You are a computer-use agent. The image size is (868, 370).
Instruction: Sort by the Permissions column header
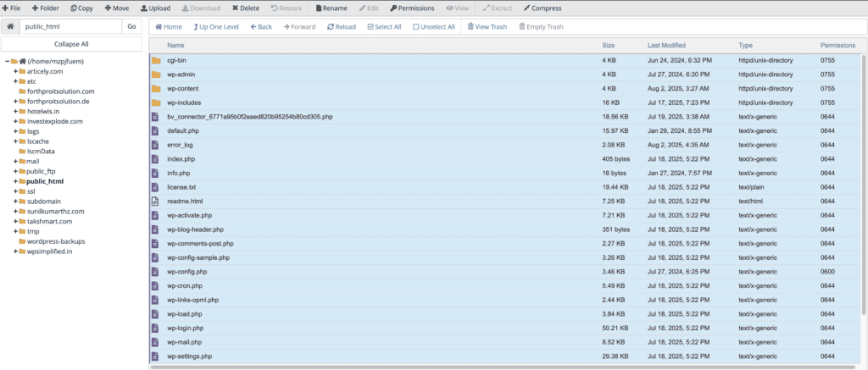pos(837,46)
